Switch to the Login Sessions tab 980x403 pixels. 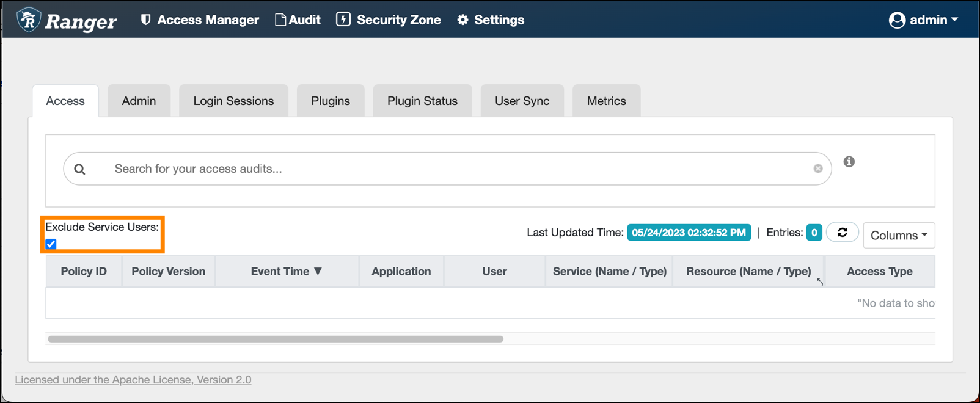click(x=233, y=101)
